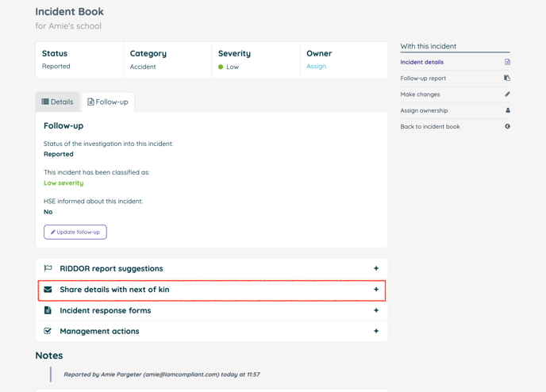Screen dimensions: 546x392
Task: Click the RIDDOR report flag icon
Action: (48, 268)
